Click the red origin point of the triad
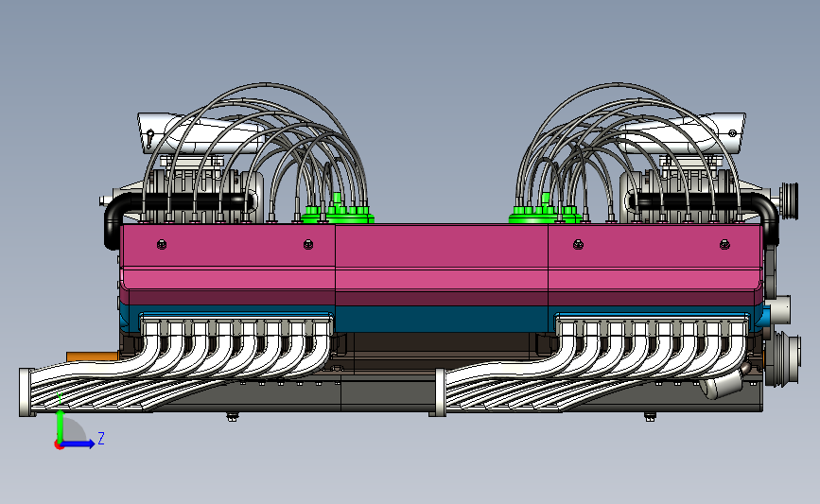Image resolution: width=820 pixels, height=504 pixels. [x=59, y=445]
